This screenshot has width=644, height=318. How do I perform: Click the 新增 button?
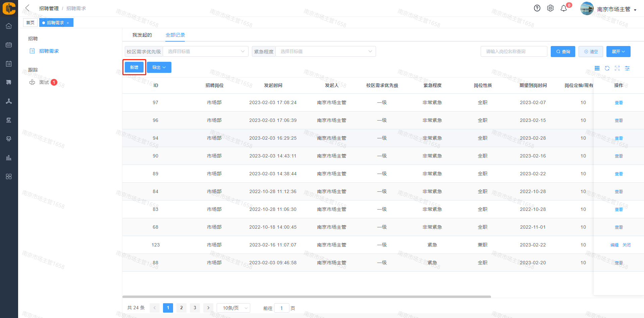tap(134, 67)
